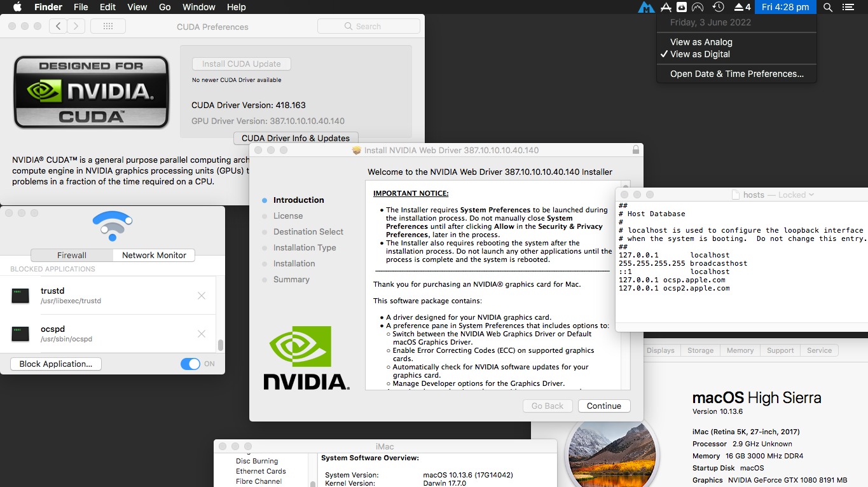Open the Time Machine menu bar icon

[x=718, y=7]
